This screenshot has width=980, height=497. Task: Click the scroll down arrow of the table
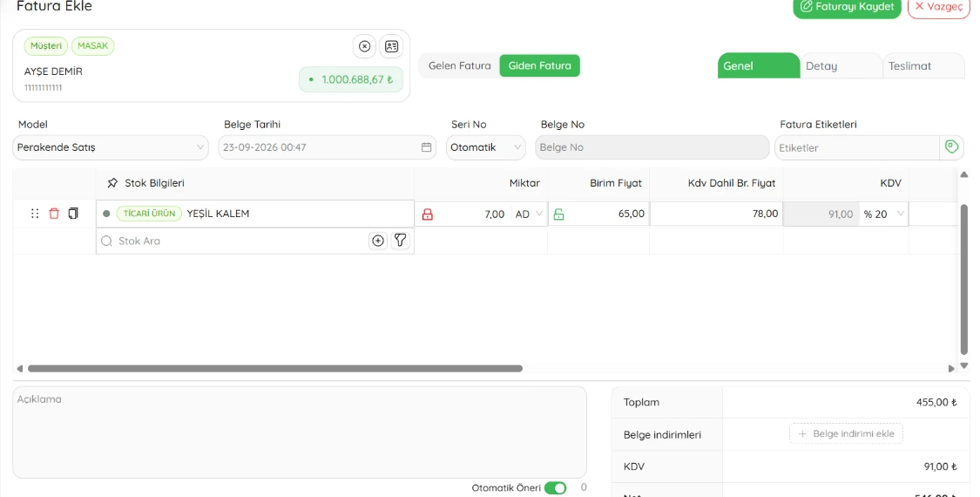click(x=963, y=365)
